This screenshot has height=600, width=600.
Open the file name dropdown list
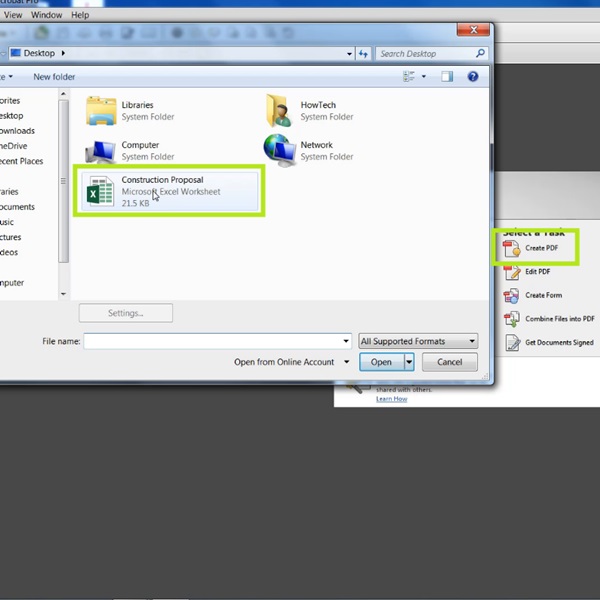346,341
